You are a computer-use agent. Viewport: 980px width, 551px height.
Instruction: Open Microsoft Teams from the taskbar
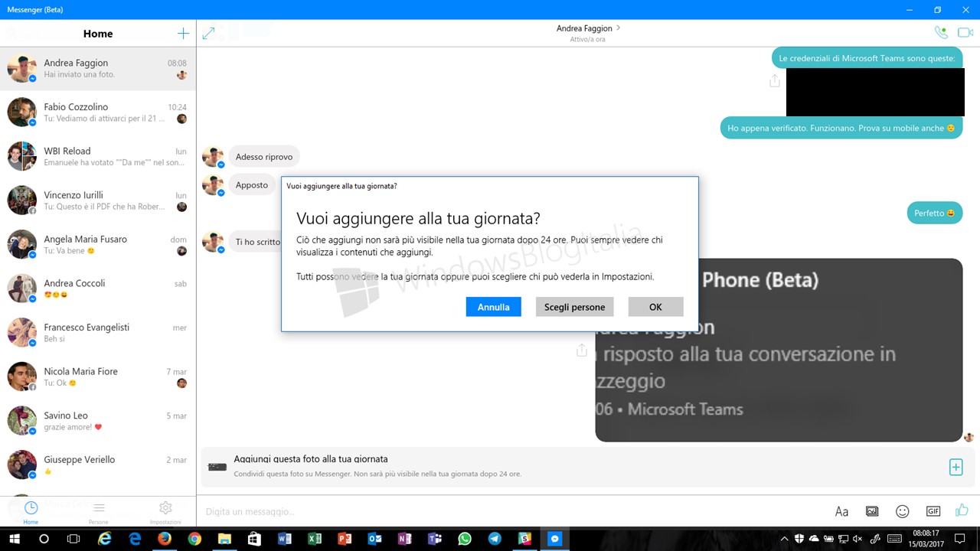435,539
